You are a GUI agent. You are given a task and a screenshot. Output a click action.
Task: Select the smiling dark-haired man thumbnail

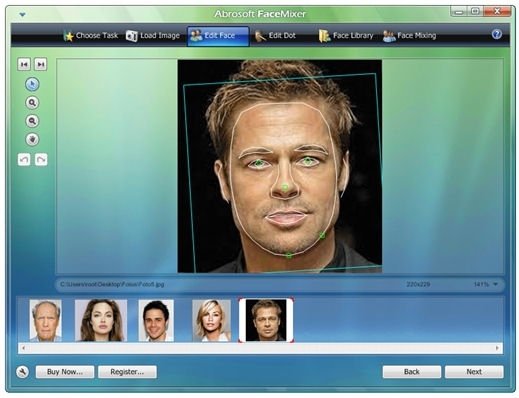156,320
